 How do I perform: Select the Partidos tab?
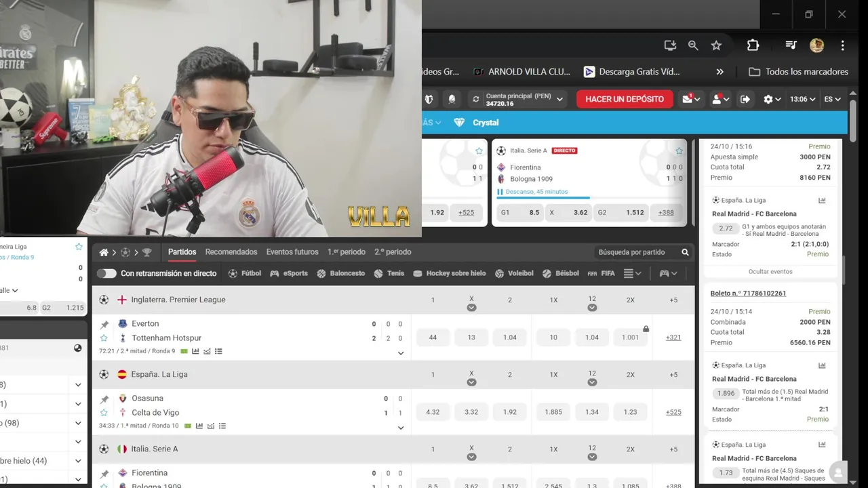[x=182, y=252]
